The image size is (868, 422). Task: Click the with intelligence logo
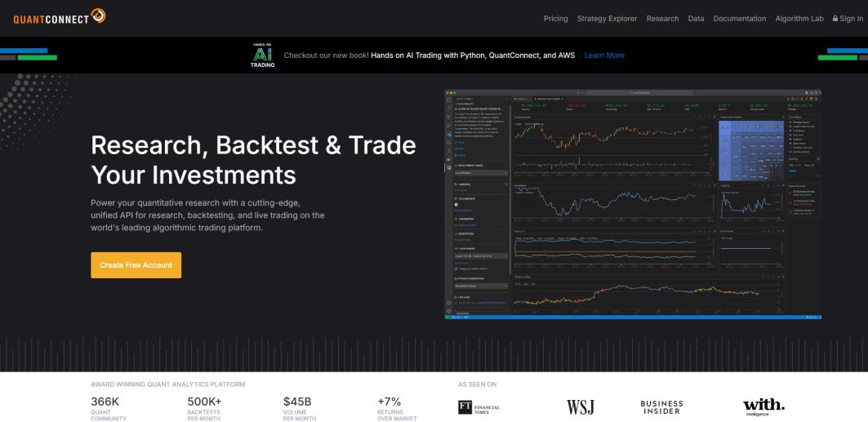coord(763,407)
